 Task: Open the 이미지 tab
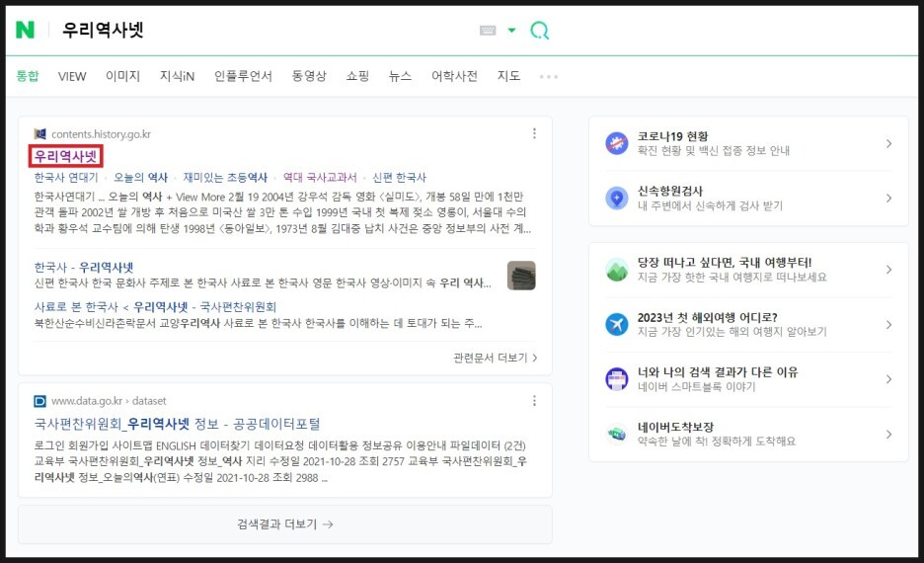pos(122,76)
